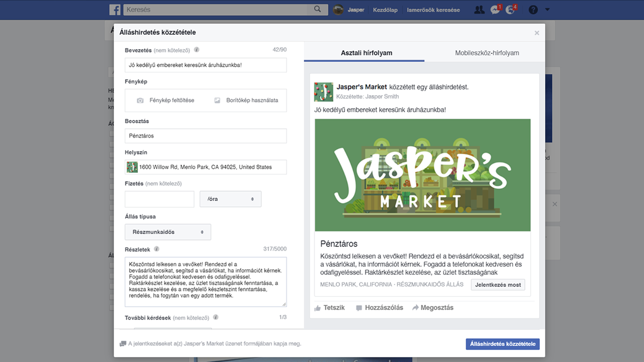
Task: Click the Beosztás field containing Pénztáros
Action: pyautogui.click(x=206, y=136)
